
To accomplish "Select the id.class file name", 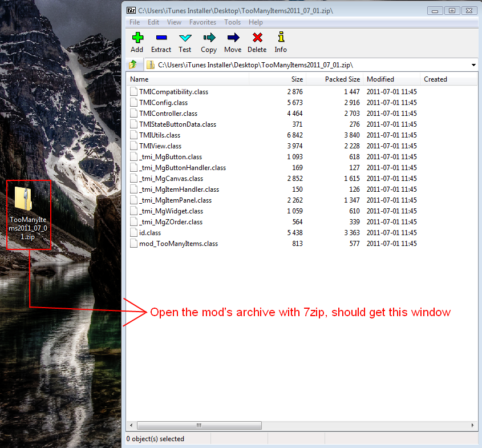I will (x=150, y=233).
